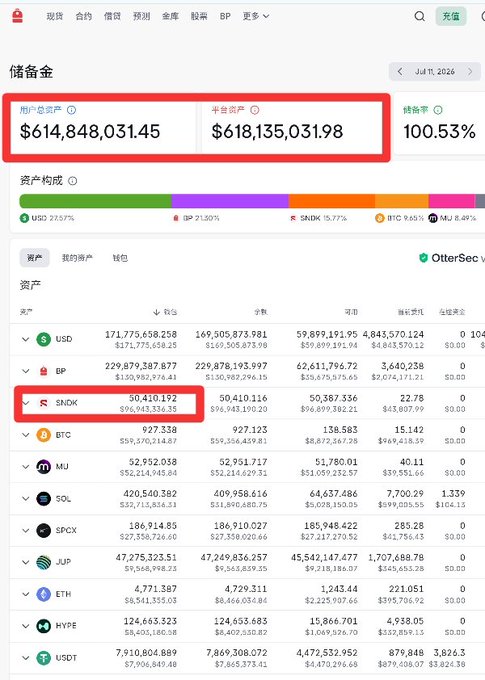Click purple BP segment of composition bar
The image size is (485, 680).
click(x=230, y=201)
